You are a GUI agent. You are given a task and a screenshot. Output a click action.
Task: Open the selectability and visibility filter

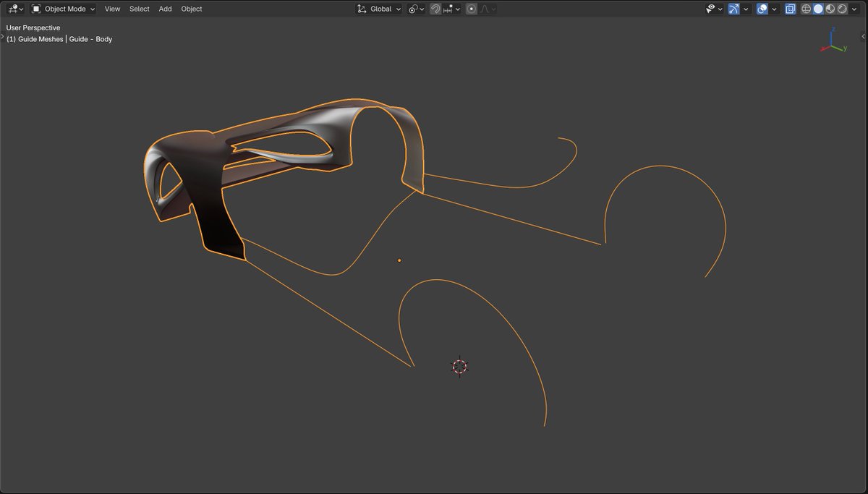pos(710,9)
